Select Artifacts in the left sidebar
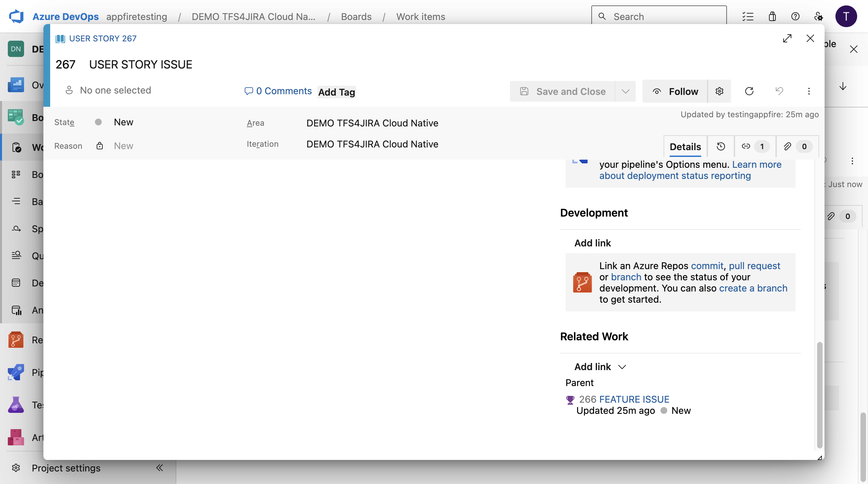 [16, 437]
